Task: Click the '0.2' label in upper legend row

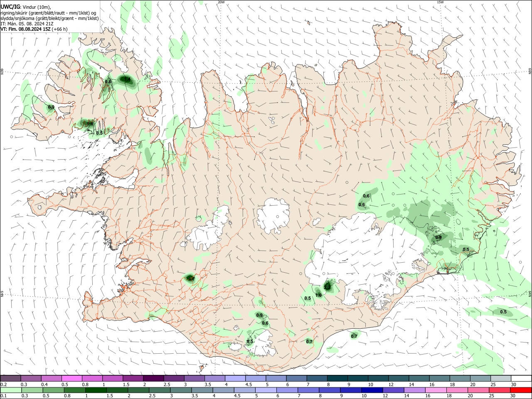Action: pos(3,384)
